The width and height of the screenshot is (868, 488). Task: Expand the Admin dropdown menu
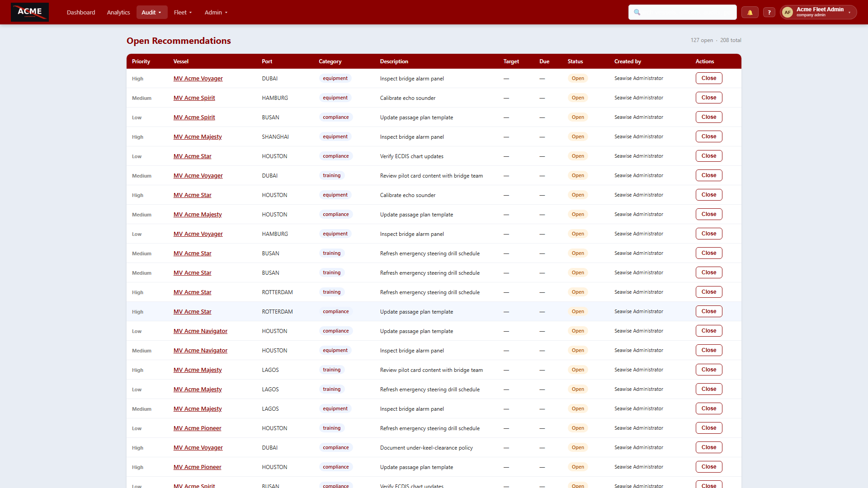[216, 12]
